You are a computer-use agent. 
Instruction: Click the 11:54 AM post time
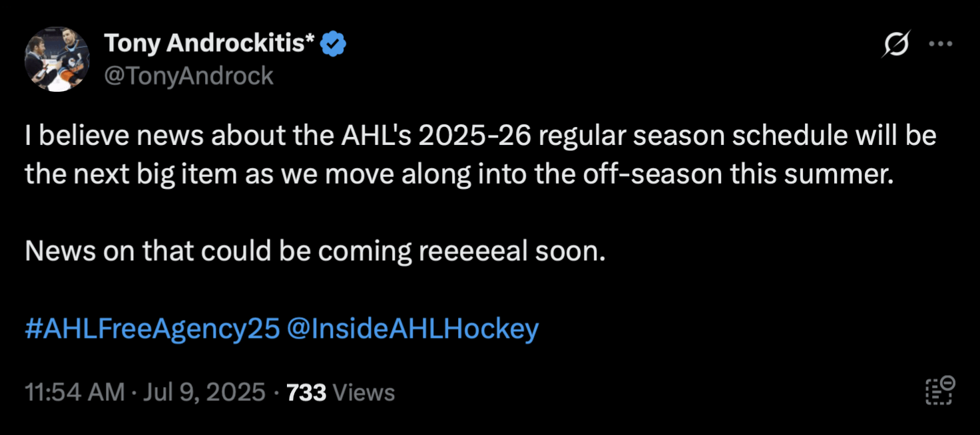coord(75,392)
